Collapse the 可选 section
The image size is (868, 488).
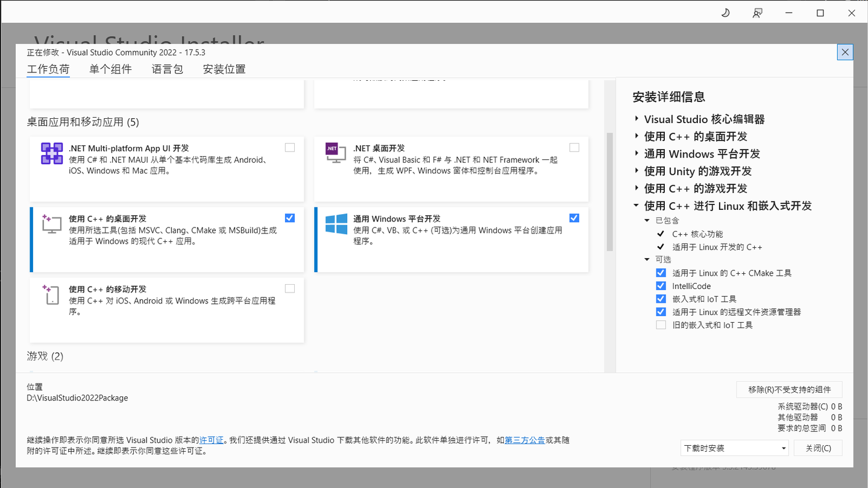coord(647,259)
